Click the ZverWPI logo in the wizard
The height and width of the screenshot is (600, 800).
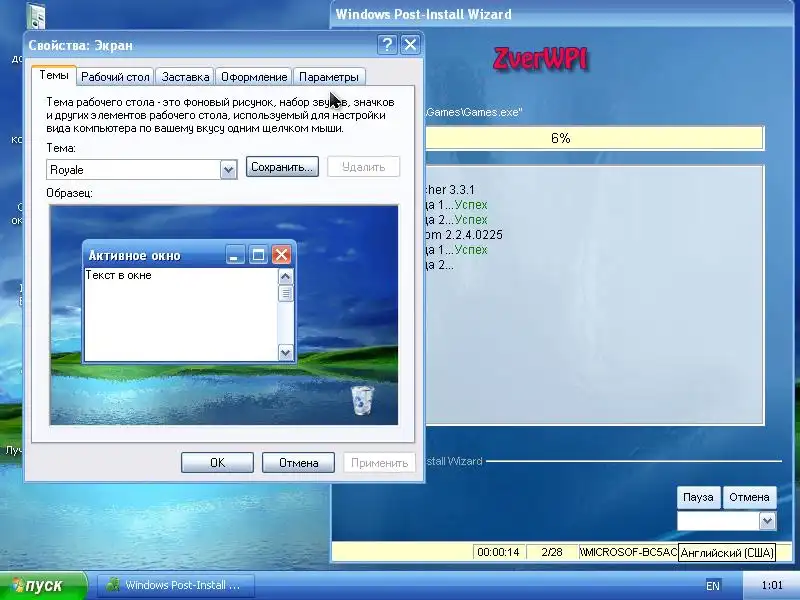coord(540,60)
